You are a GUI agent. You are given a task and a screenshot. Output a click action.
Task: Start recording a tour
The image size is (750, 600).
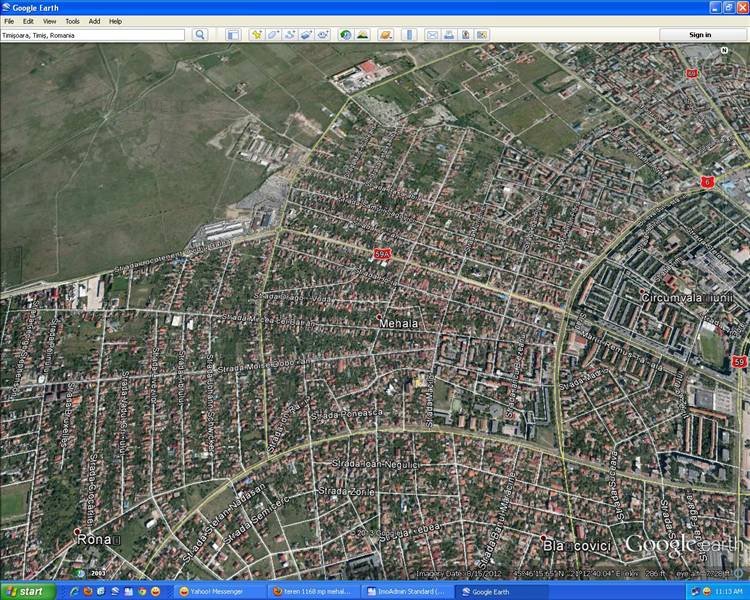pyautogui.click(x=323, y=34)
